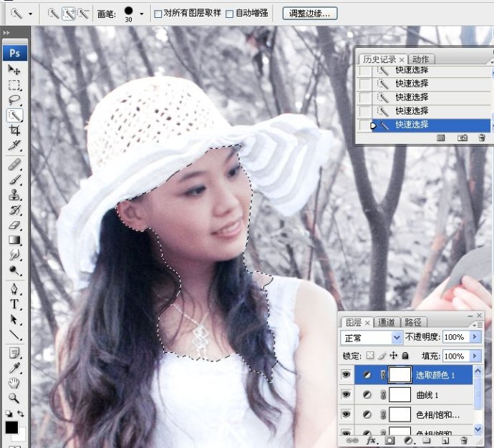
Task: Select the Type tool
Action: [x=14, y=304]
